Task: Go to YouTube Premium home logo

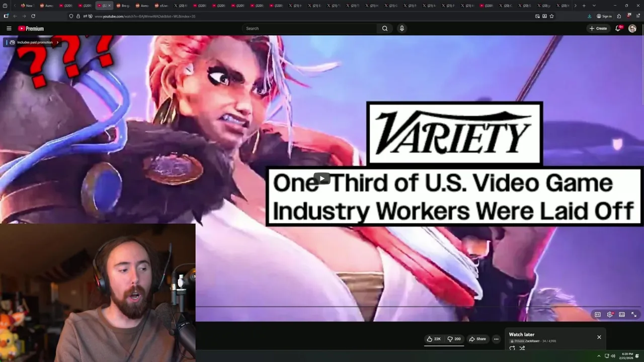Action: (x=31, y=29)
